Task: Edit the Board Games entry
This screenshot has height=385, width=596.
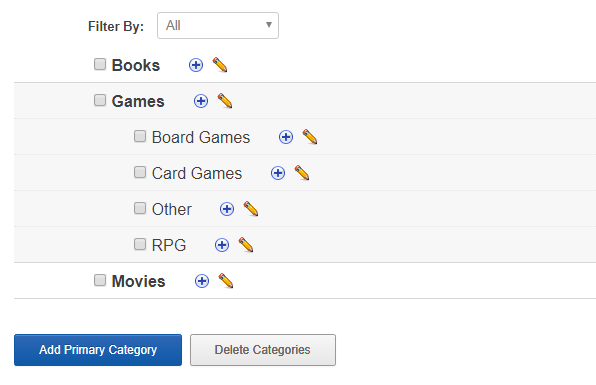Action: pos(310,137)
